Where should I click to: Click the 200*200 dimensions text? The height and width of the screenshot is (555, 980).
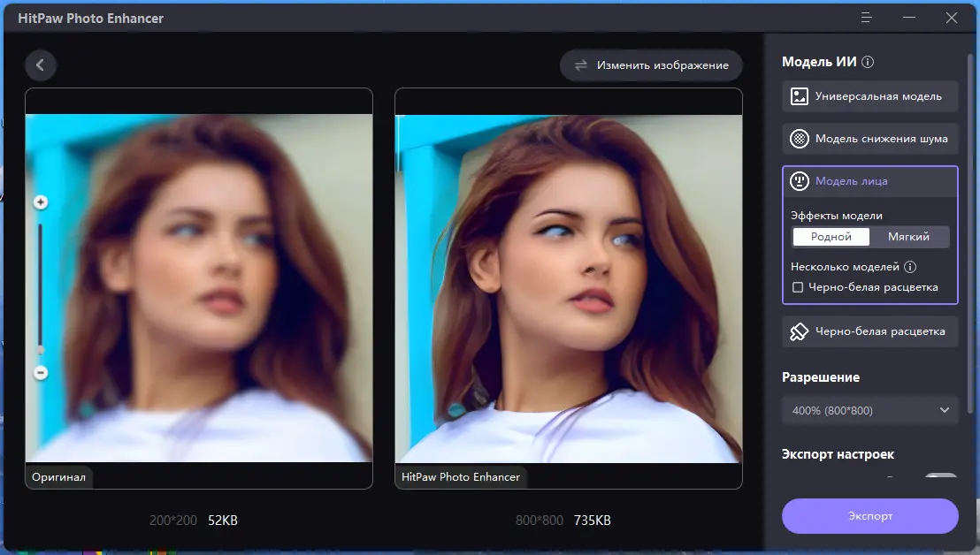coord(173,520)
